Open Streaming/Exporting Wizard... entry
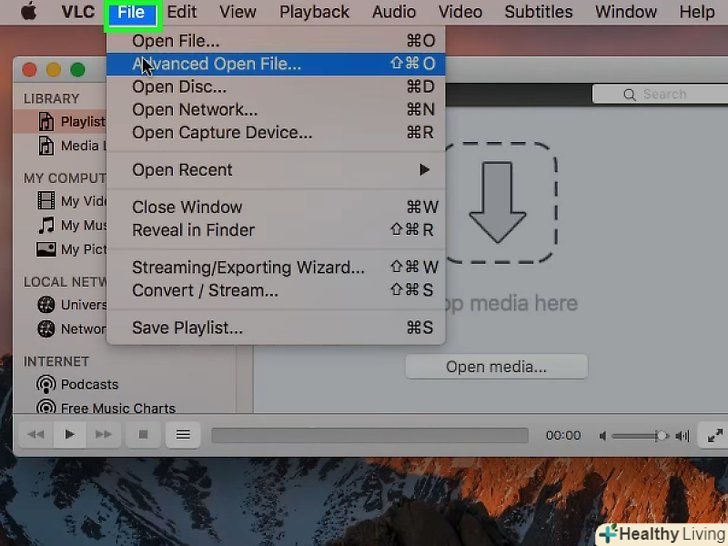728x546 pixels. 276,267
